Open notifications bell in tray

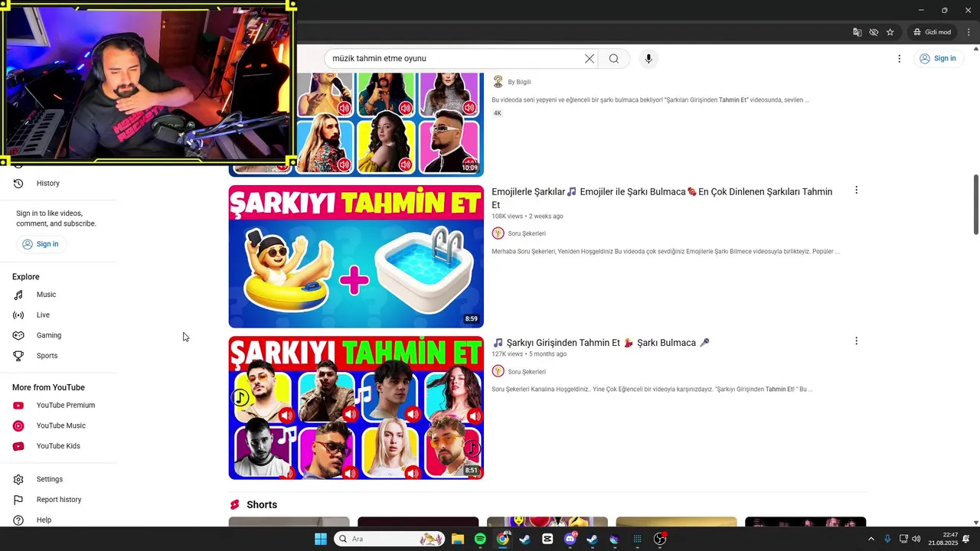point(966,539)
